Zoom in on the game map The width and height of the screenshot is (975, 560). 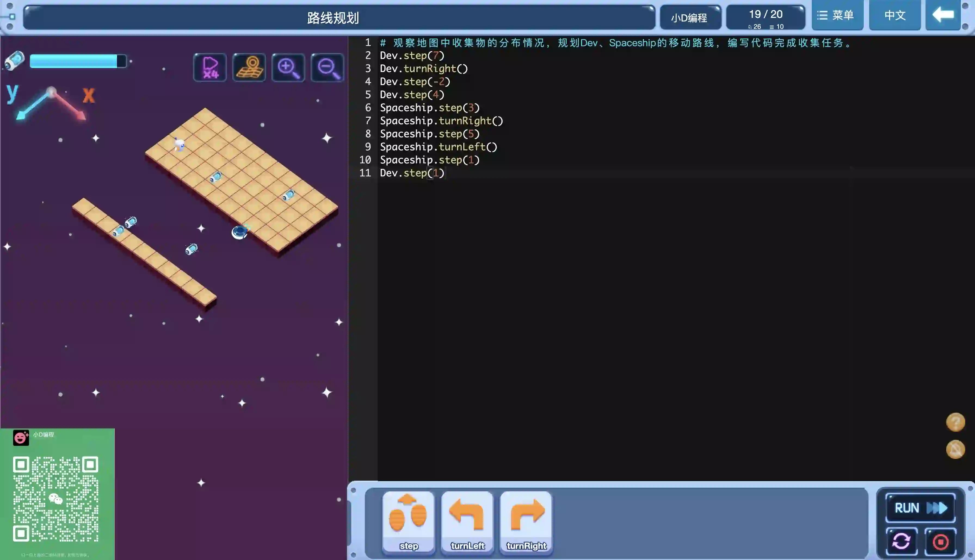288,68
